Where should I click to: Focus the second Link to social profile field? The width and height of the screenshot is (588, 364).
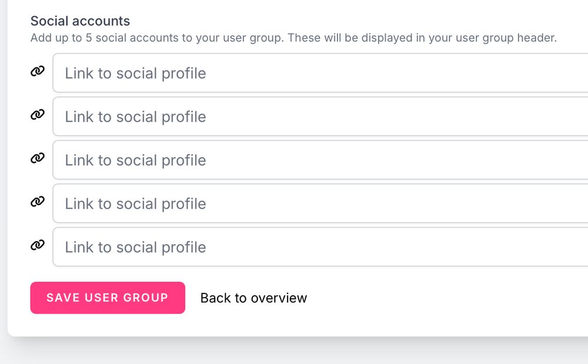point(320,116)
